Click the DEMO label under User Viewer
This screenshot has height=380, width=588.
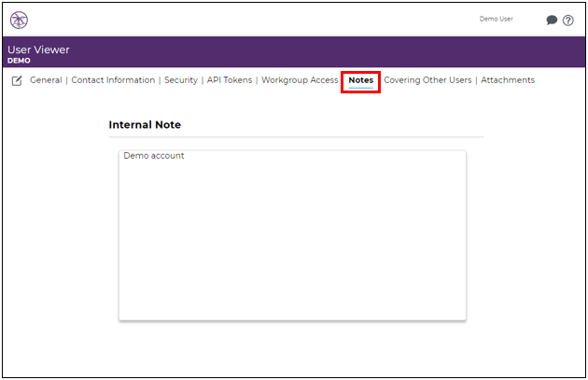click(19, 61)
